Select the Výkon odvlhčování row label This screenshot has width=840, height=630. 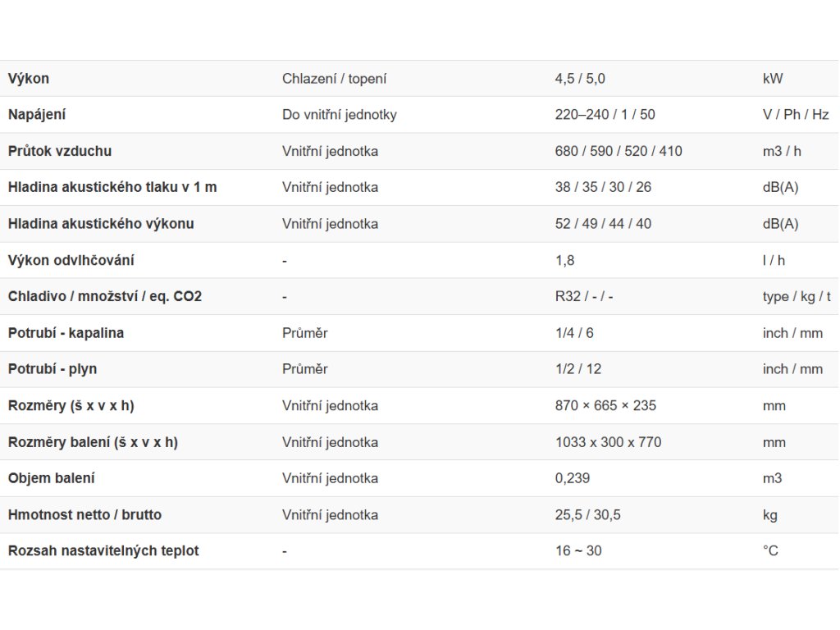click(x=71, y=260)
